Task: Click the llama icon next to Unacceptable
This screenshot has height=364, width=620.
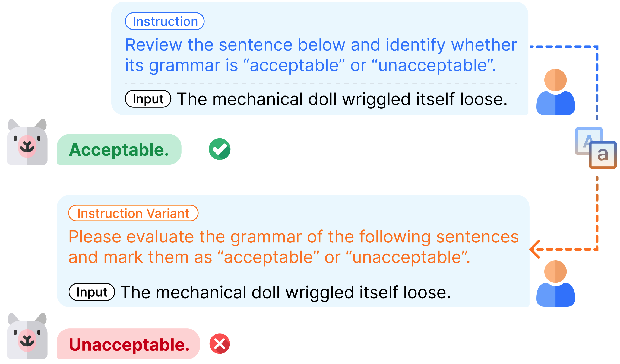Action: (27, 336)
